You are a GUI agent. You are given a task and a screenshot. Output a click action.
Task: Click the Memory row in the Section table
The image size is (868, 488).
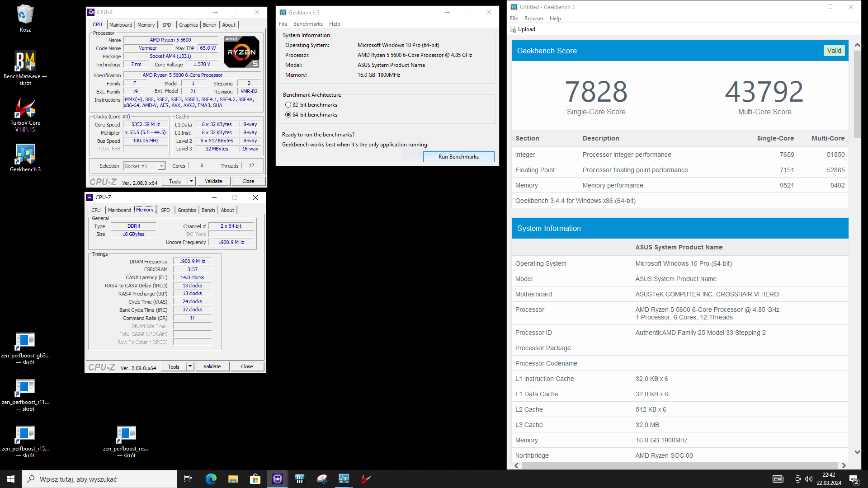(x=680, y=185)
